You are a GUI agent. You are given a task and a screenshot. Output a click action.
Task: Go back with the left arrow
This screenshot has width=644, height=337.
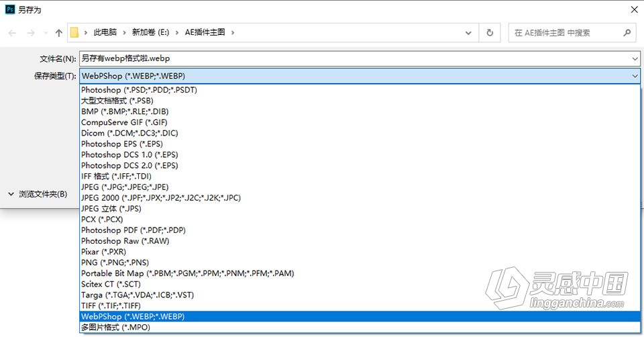pos(12,33)
